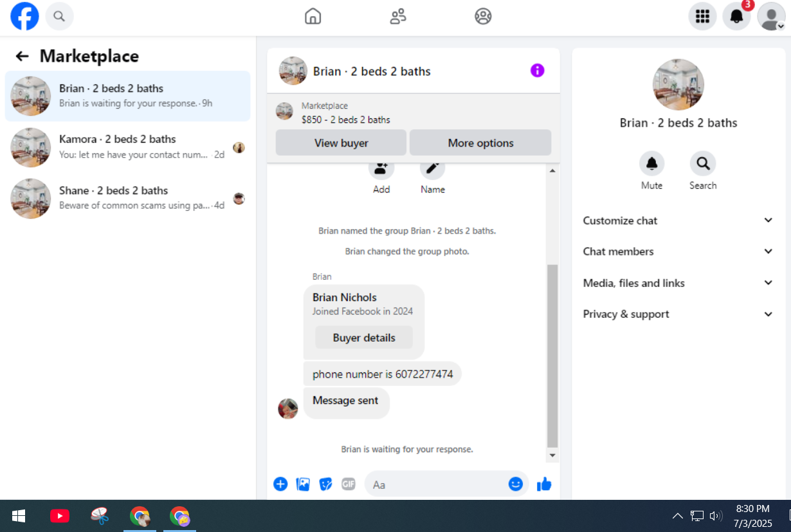Go to the Home feed tab
791x532 pixels.
point(313,16)
